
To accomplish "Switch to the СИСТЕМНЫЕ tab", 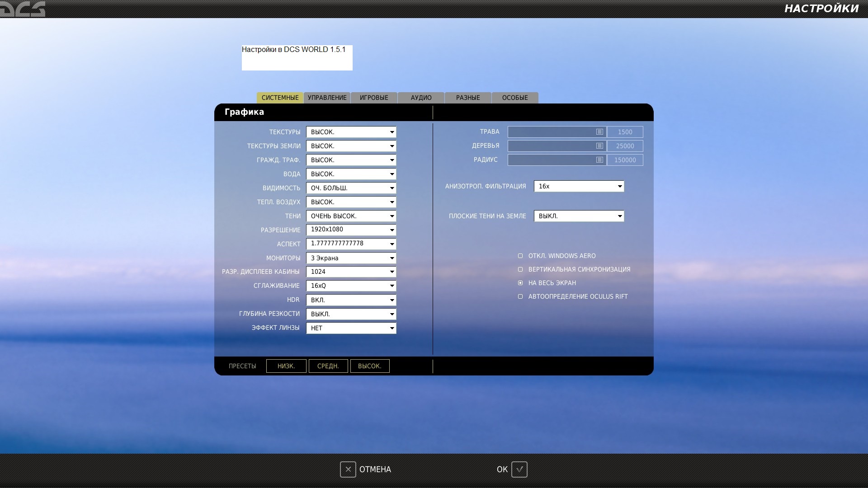I will click(x=280, y=98).
